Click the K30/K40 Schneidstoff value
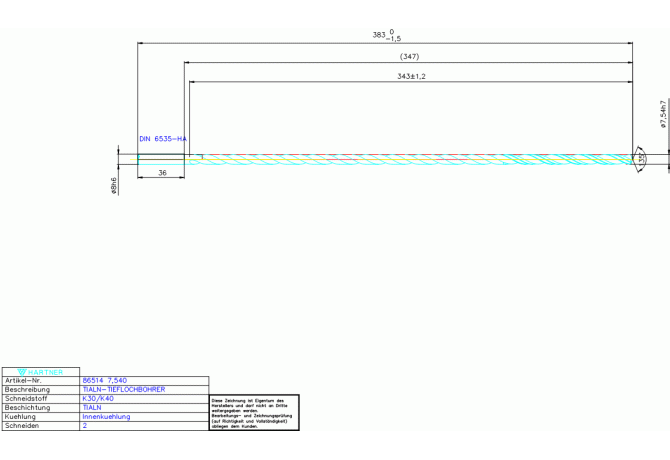 (x=98, y=398)
